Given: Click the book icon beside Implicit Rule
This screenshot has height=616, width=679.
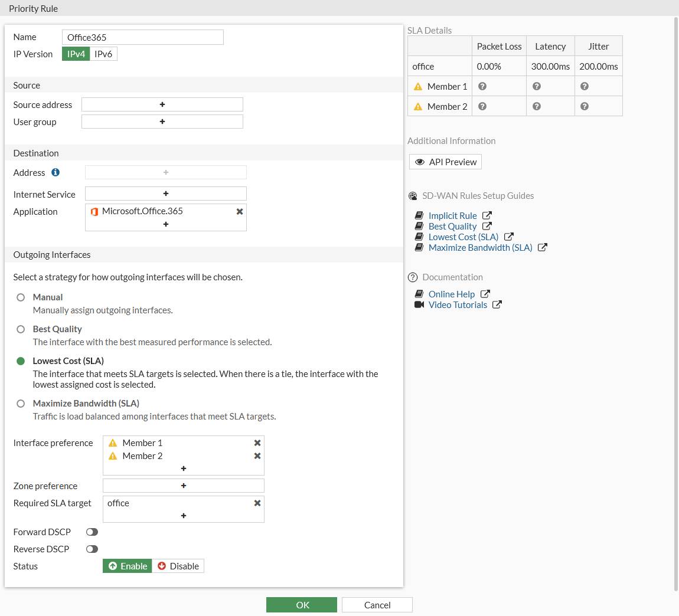Looking at the screenshot, I should pos(419,215).
